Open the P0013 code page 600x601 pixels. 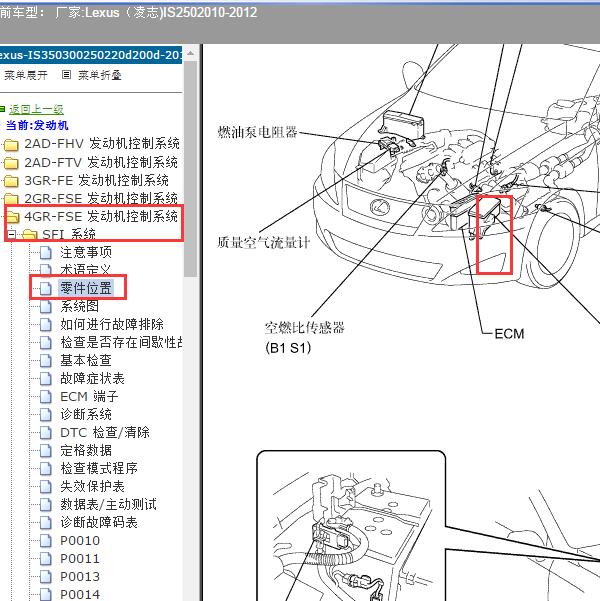point(80,576)
